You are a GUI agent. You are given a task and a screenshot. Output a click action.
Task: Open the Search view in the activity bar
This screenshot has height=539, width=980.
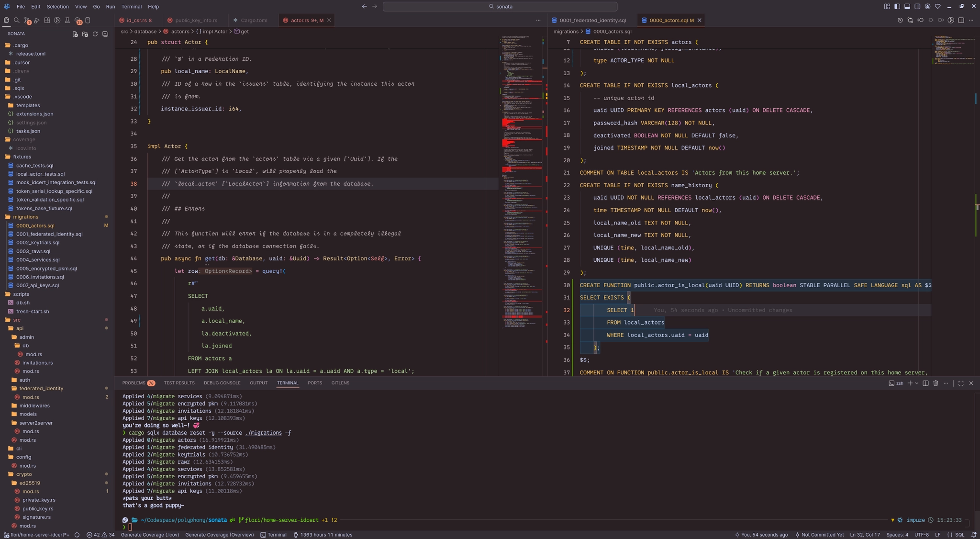(x=16, y=20)
